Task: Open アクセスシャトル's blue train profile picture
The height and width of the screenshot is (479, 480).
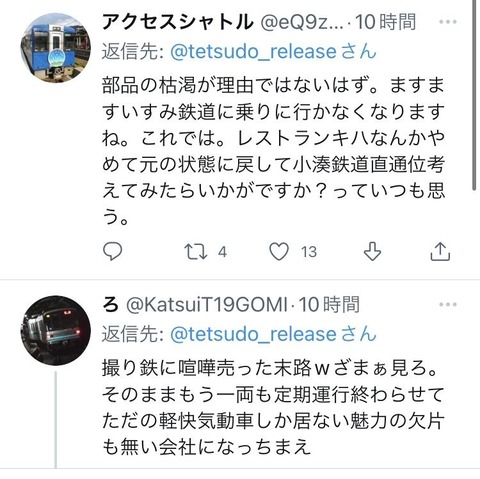Action: [56, 48]
